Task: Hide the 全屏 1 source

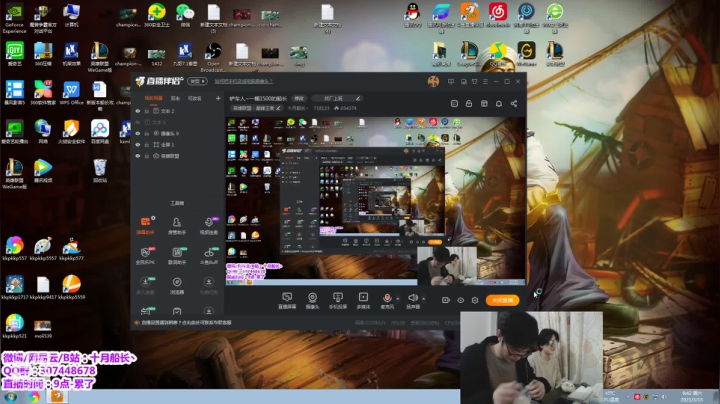Action: 138,145
